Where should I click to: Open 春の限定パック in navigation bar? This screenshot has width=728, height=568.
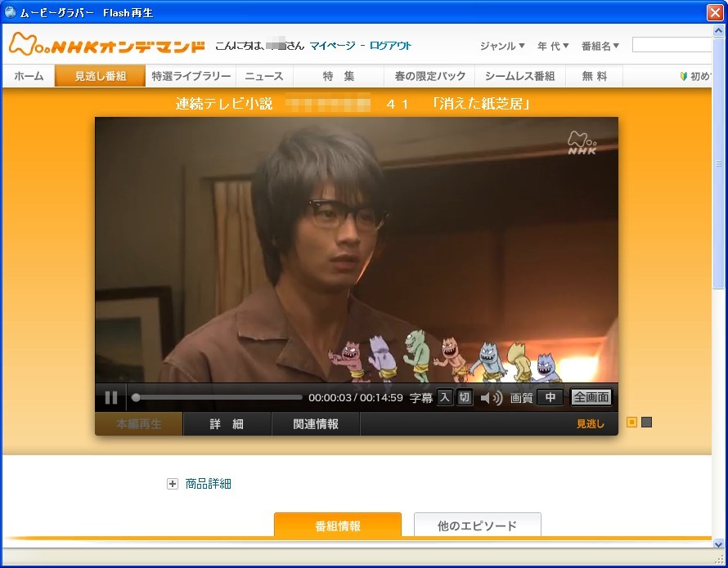coord(429,76)
